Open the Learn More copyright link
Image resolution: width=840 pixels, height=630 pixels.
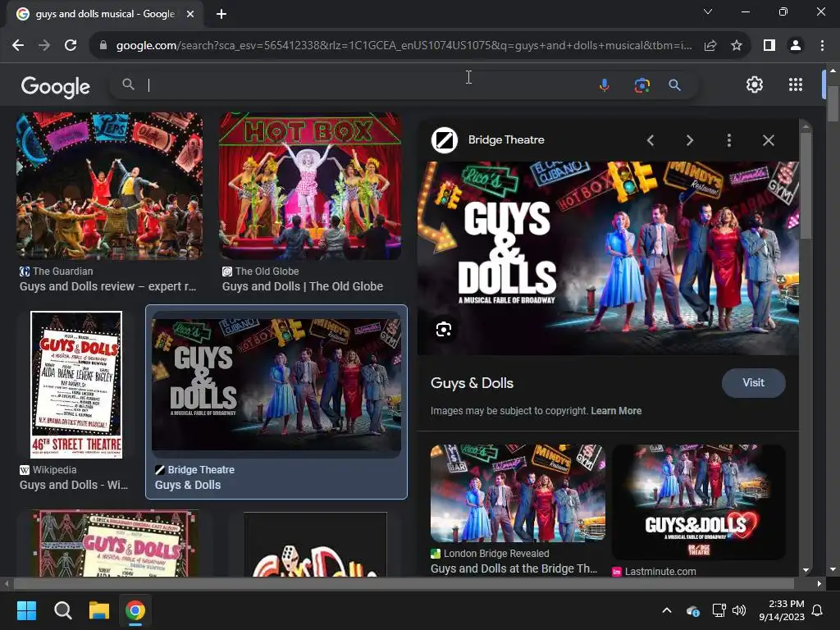click(616, 411)
